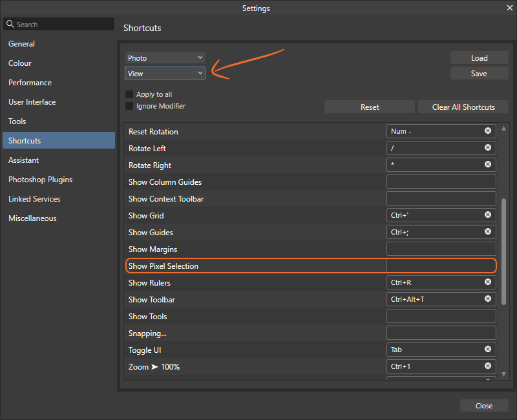The height and width of the screenshot is (420, 517).
Task: Toggle the Ignore Modifier checkbox
Action: tap(129, 105)
